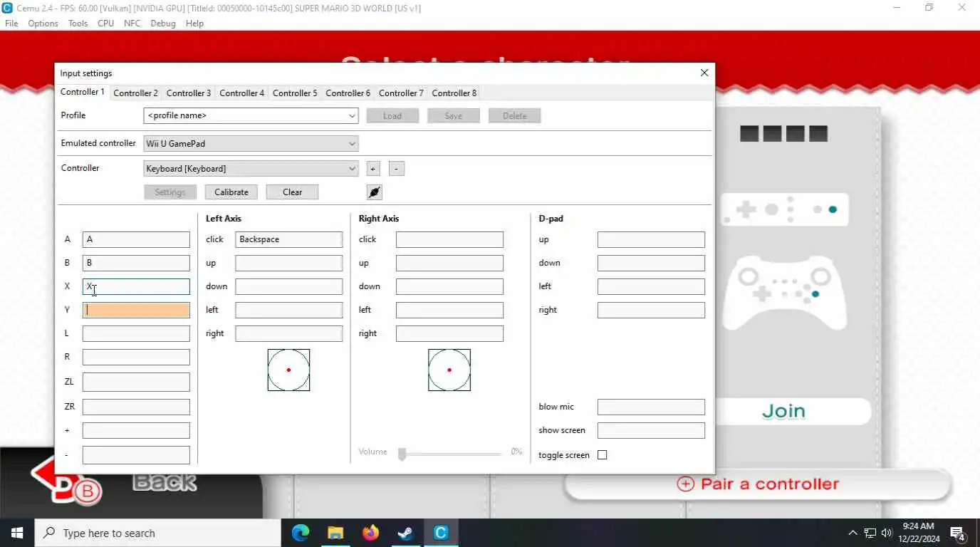Click the minus remove controller button

coord(397,169)
